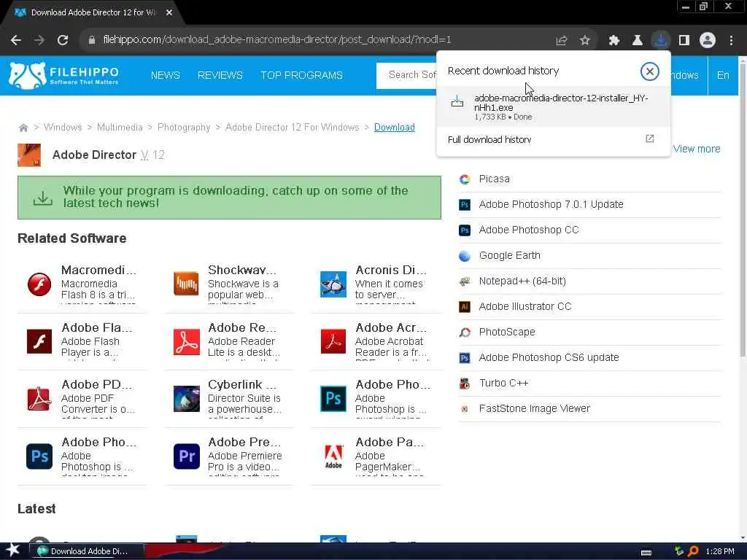This screenshot has height=560, width=747.
Task: Click the forward navigation arrow
Action: pos(39,40)
